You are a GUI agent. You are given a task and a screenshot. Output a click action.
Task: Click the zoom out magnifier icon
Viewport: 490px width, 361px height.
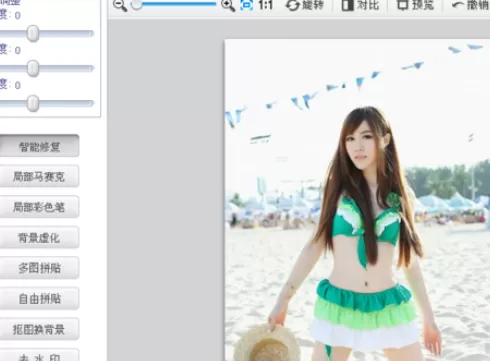click(x=119, y=5)
